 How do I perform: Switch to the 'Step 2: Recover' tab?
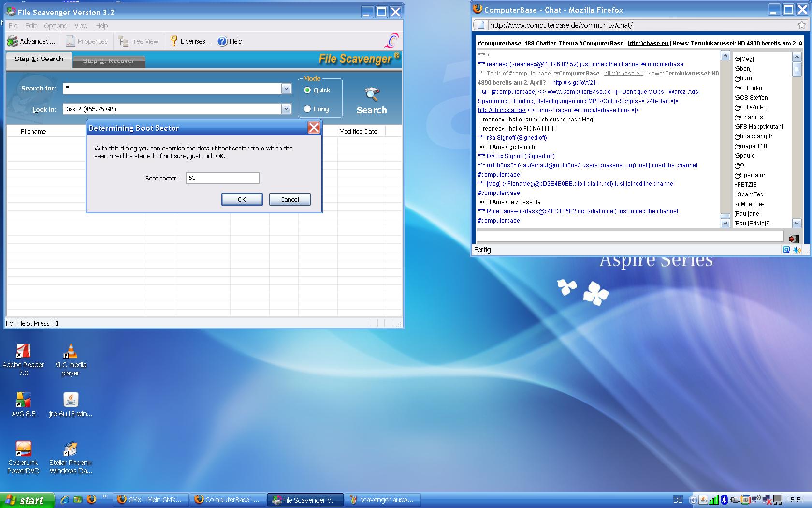click(108, 61)
